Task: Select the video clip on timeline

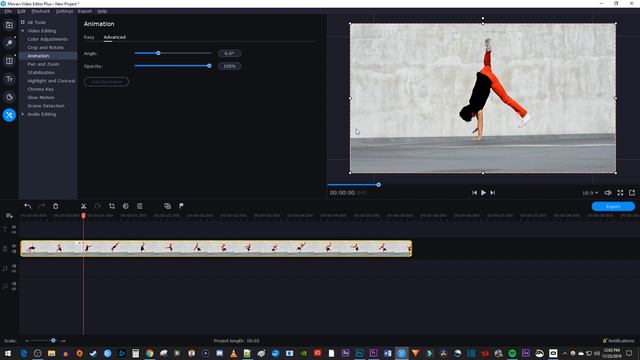Action: click(216, 248)
